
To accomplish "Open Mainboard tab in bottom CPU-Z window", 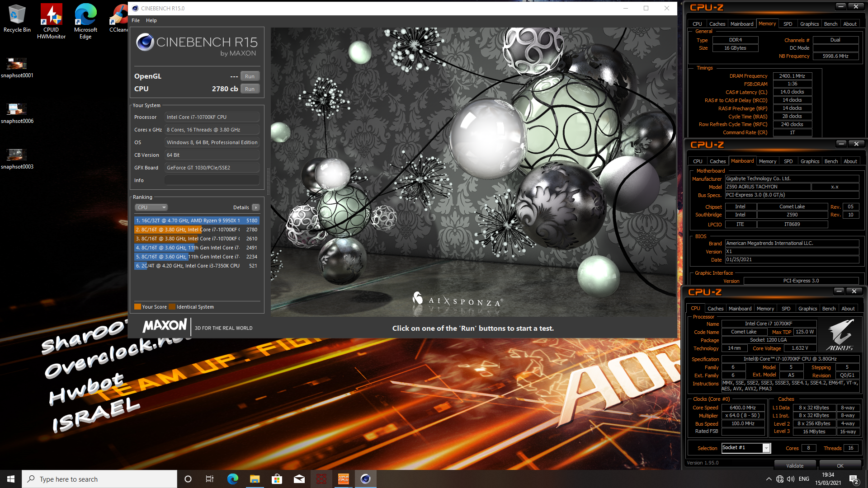I will click(740, 309).
